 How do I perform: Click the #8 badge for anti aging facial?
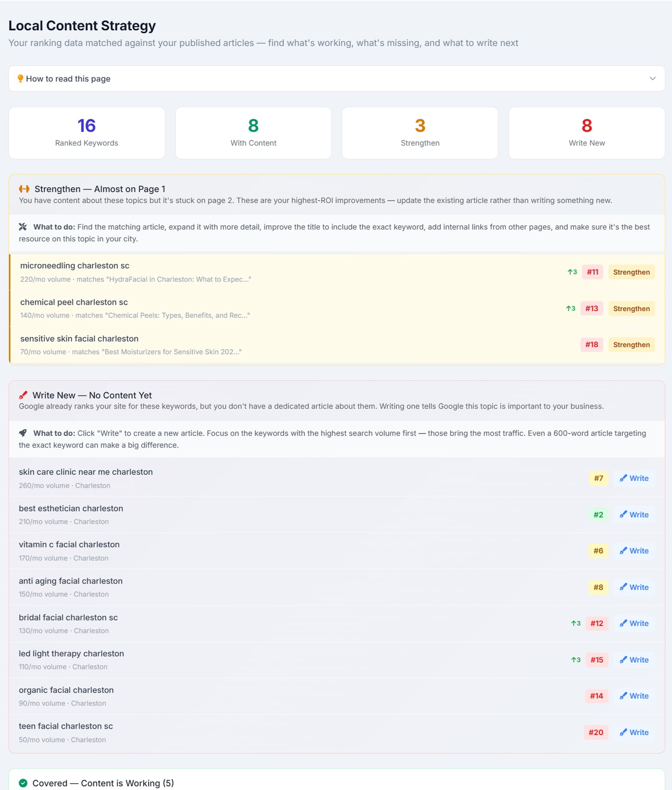598,587
